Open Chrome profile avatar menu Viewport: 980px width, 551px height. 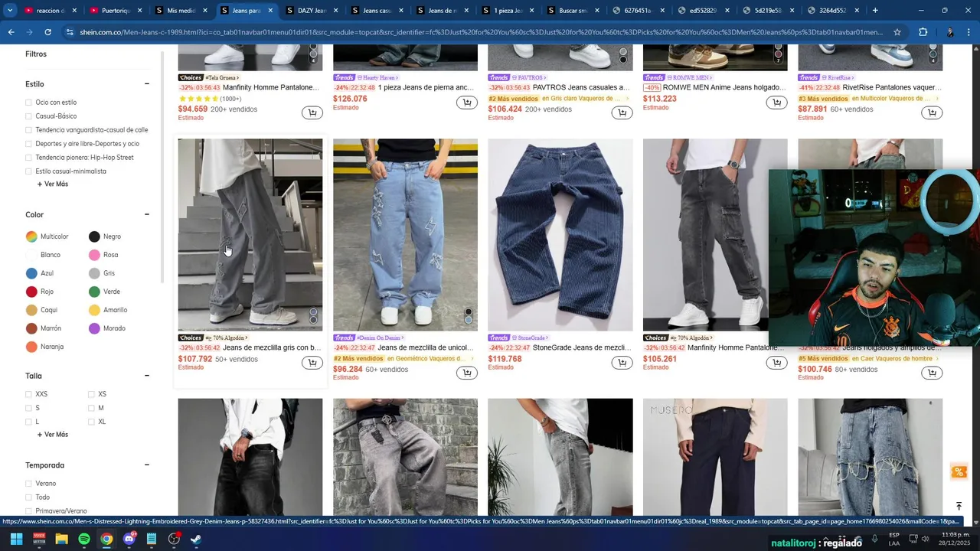pos(950,32)
